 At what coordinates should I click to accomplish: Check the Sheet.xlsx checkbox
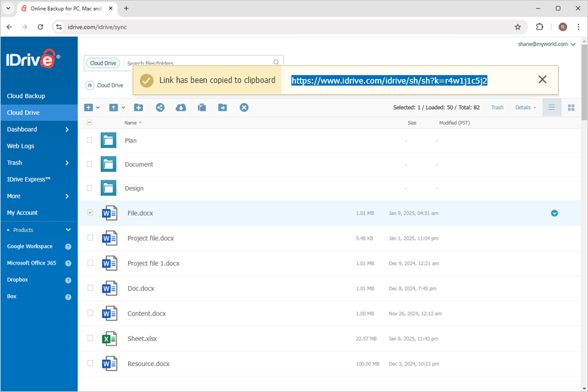pos(90,338)
